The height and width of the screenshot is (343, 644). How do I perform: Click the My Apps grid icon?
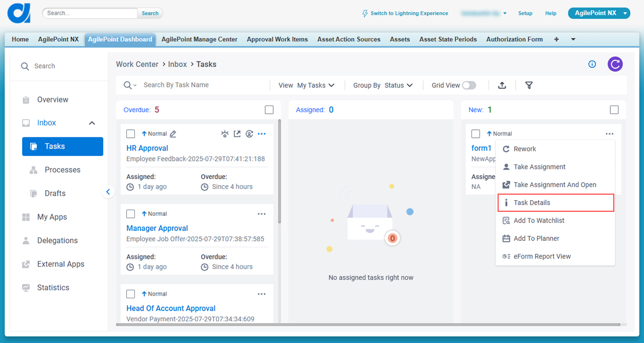click(x=26, y=217)
